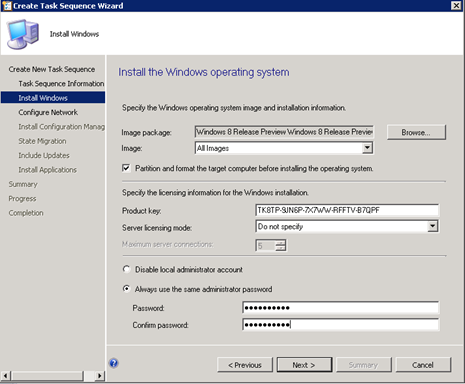The width and height of the screenshot is (465, 384).
Task: Click the Next > button
Action: point(304,365)
